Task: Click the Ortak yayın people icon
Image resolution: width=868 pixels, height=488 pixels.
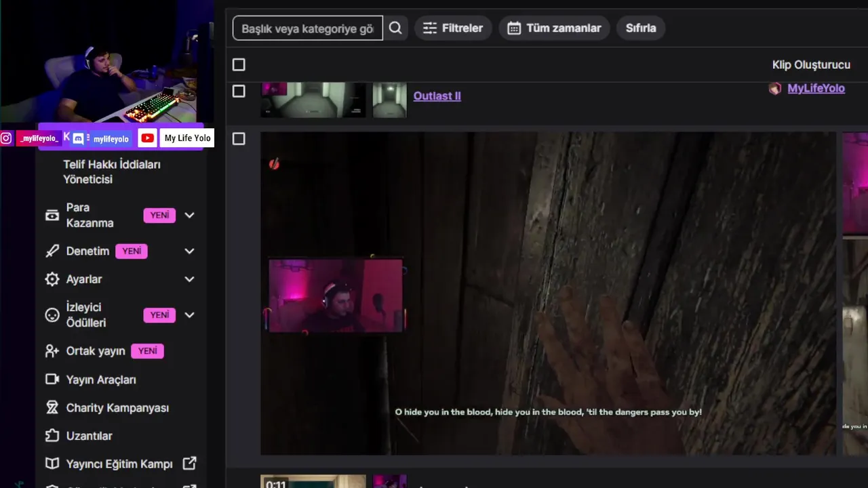Action: click(52, 351)
